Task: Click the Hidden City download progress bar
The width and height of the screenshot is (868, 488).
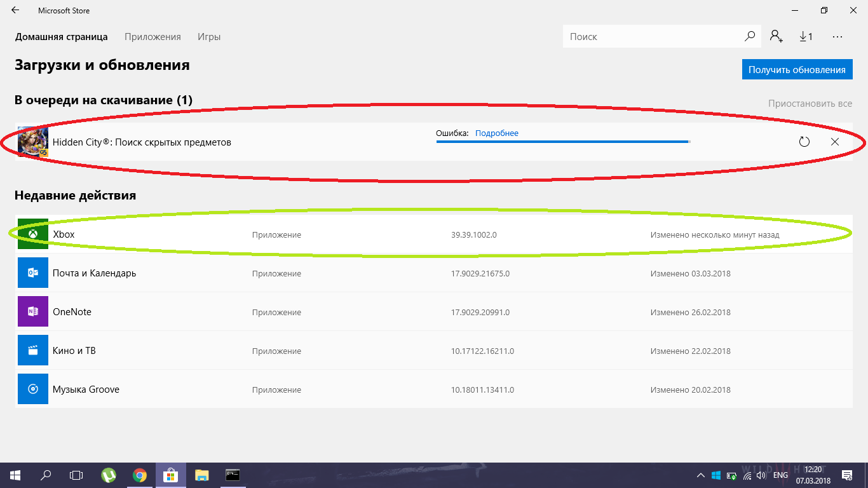Action: click(x=563, y=142)
